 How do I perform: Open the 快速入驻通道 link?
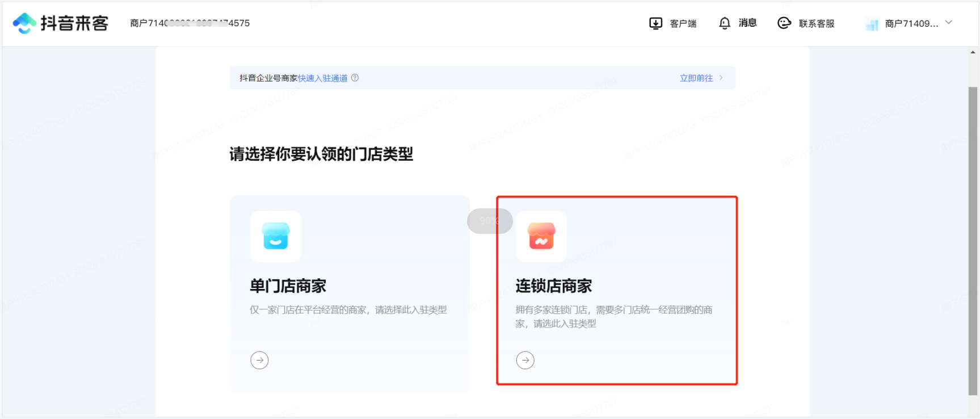point(323,78)
